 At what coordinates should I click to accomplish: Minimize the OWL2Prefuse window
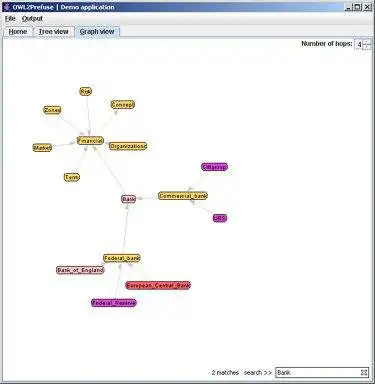(349, 7)
